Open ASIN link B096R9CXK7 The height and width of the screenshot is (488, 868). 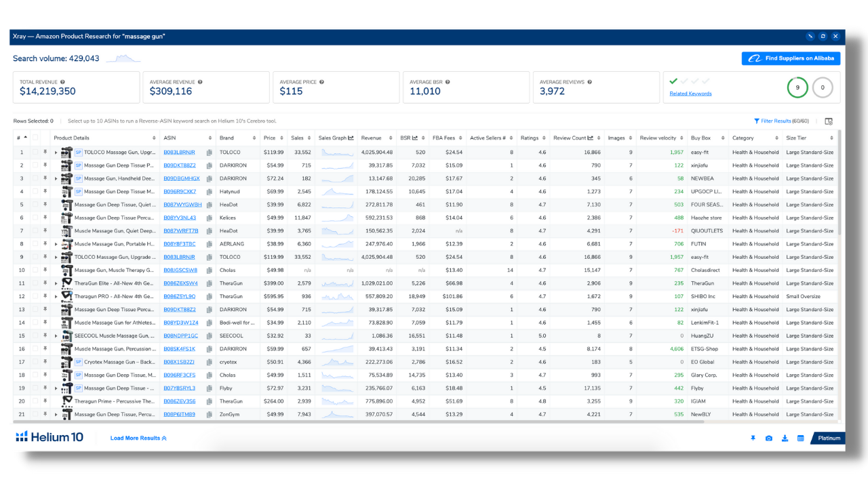(x=180, y=192)
